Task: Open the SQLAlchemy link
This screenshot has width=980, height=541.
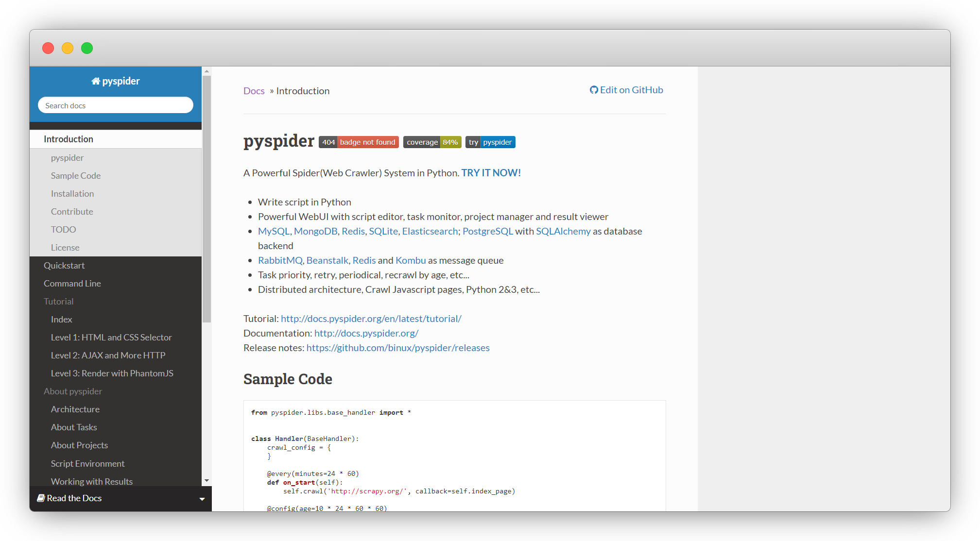Action: 563,231
